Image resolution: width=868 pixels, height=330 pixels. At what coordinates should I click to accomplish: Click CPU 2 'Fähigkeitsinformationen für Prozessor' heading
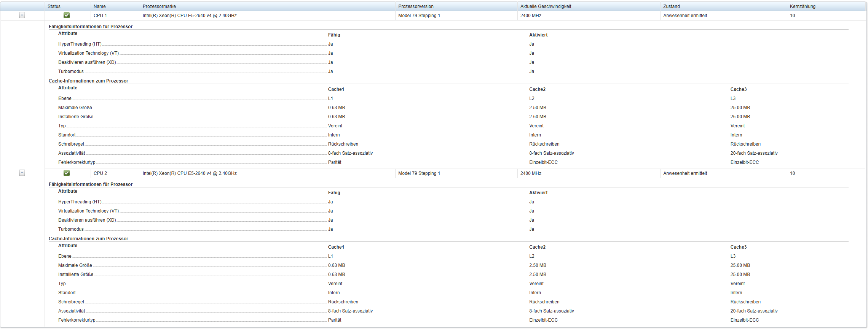(x=91, y=184)
